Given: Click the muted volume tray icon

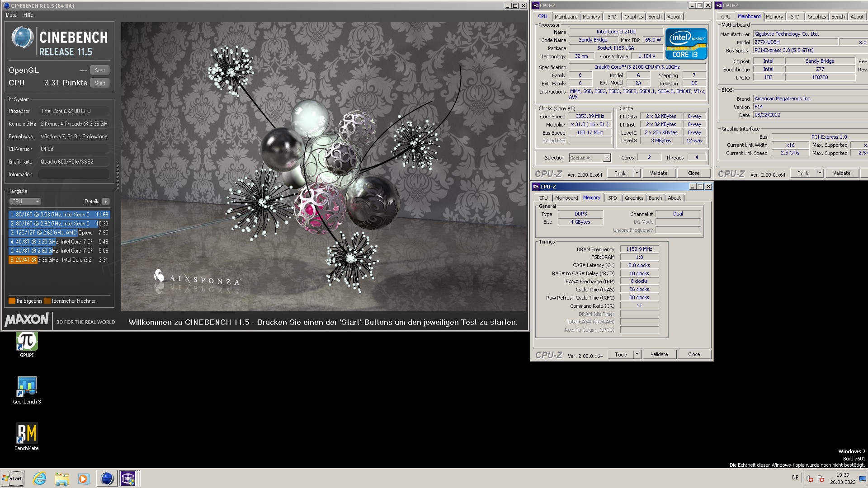Looking at the screenshot, I should coord(810,479).
